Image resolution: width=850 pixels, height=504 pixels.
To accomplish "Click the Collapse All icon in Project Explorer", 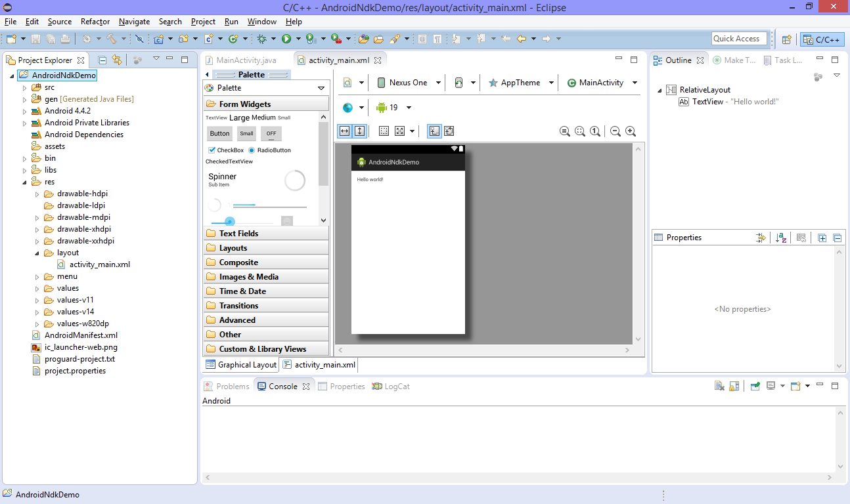I will pos(102,60).
